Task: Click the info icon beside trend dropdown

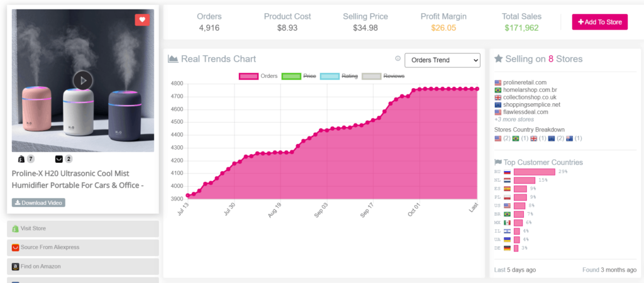Action: click(397, 58)
